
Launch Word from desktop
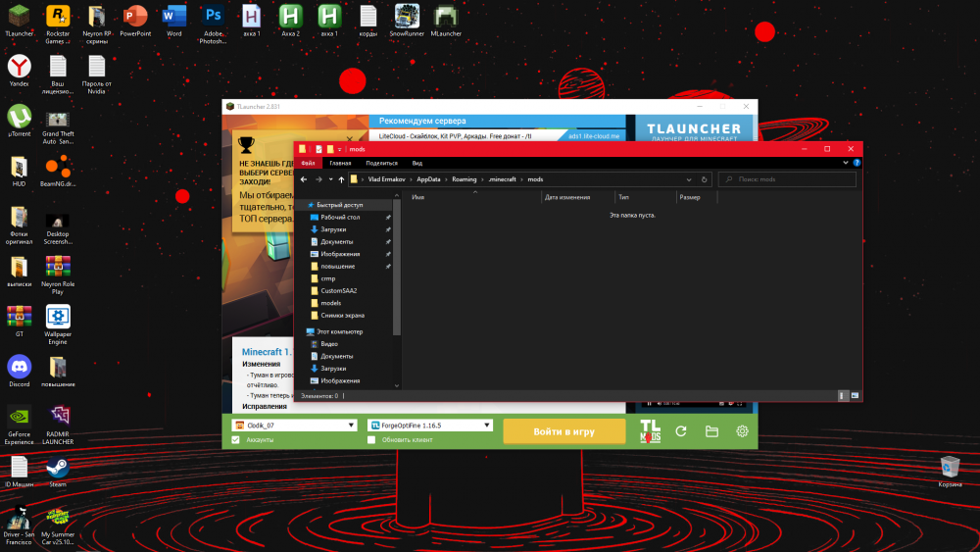pyautogui.click(x=173, y=21)
